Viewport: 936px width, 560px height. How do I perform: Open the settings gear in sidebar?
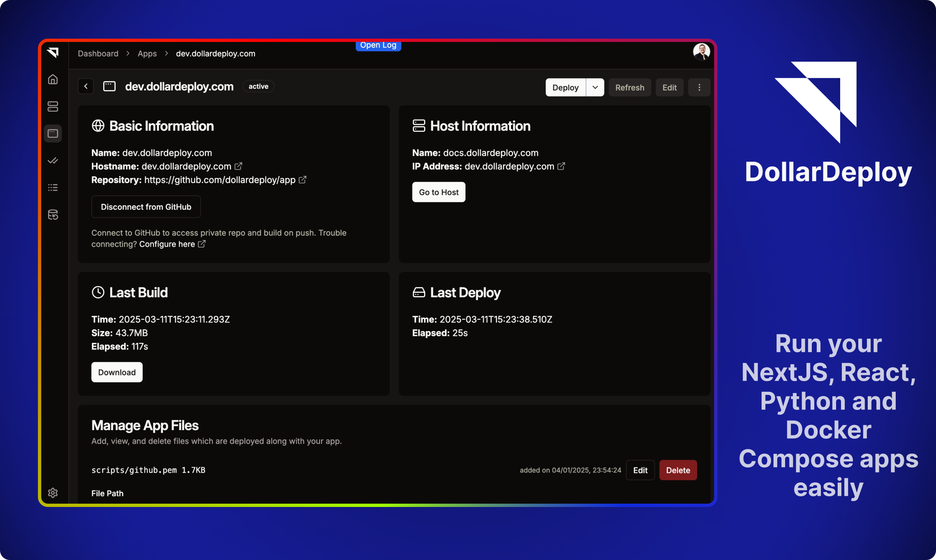53,493
